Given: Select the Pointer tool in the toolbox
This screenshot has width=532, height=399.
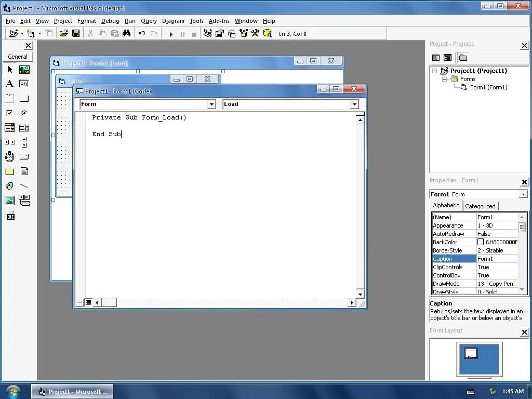Looking at the screenshot, I should (10, 70).
